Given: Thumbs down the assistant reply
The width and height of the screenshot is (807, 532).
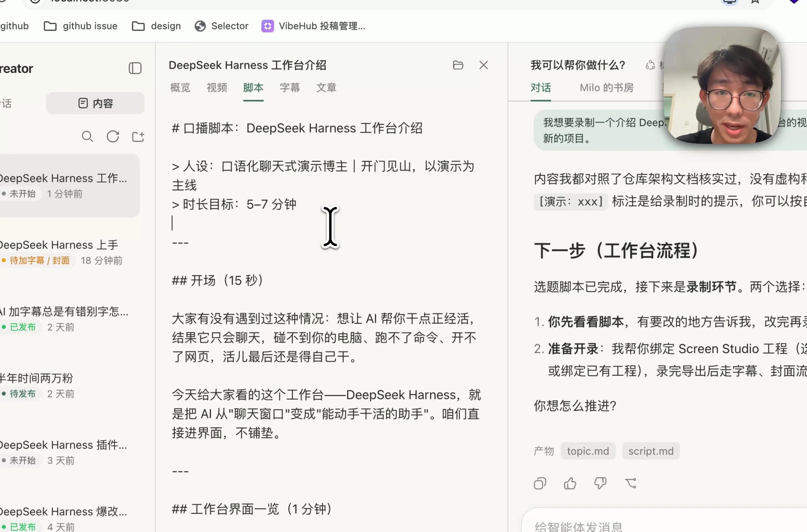Looking at the screenshot, I should 600,483.
